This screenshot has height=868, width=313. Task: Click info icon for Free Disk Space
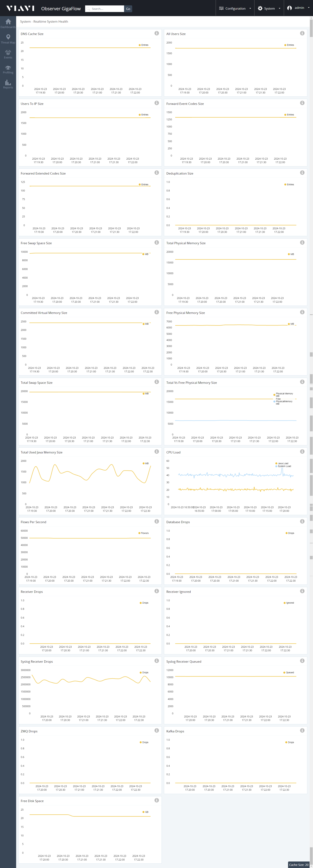156,801
